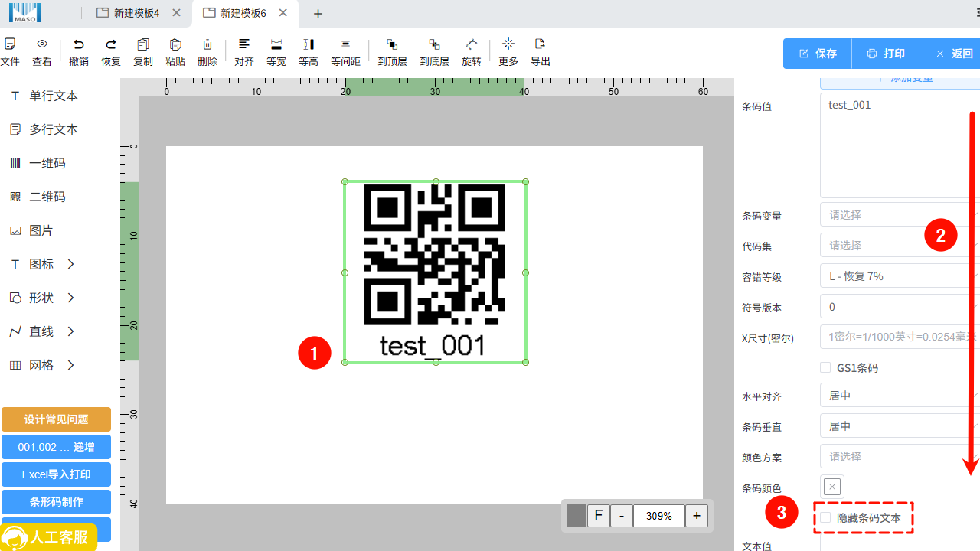Bring element 到顶层 (to top layer)
The image size is (980, 551).
(392, 52)
